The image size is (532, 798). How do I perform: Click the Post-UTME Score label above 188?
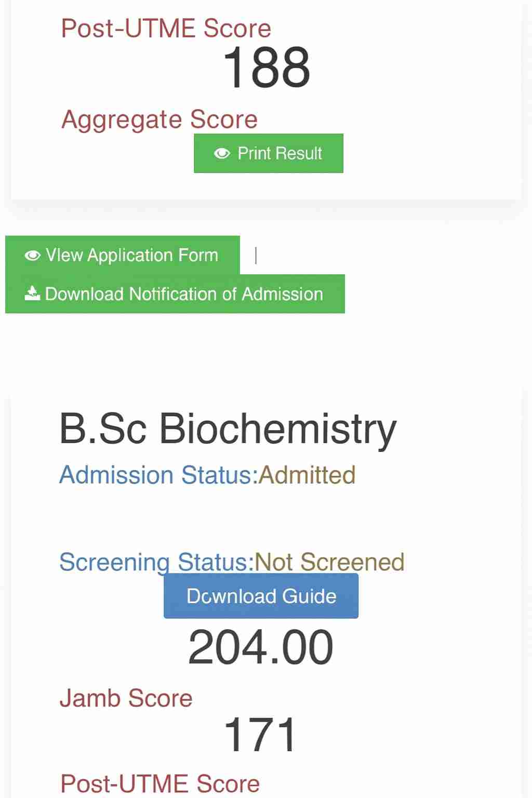click(x=166, y=29)
